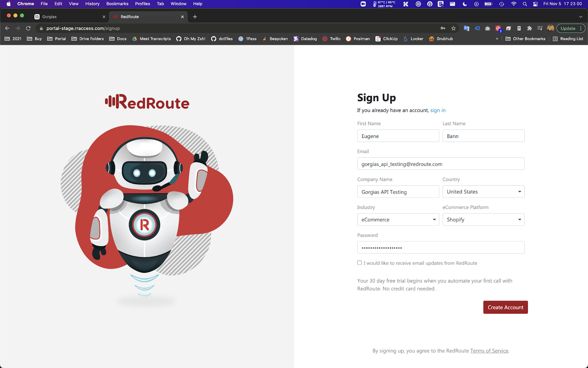Show tab search dropdown arrow
Screen dimensions: 588x368
(x=581, y=17)
